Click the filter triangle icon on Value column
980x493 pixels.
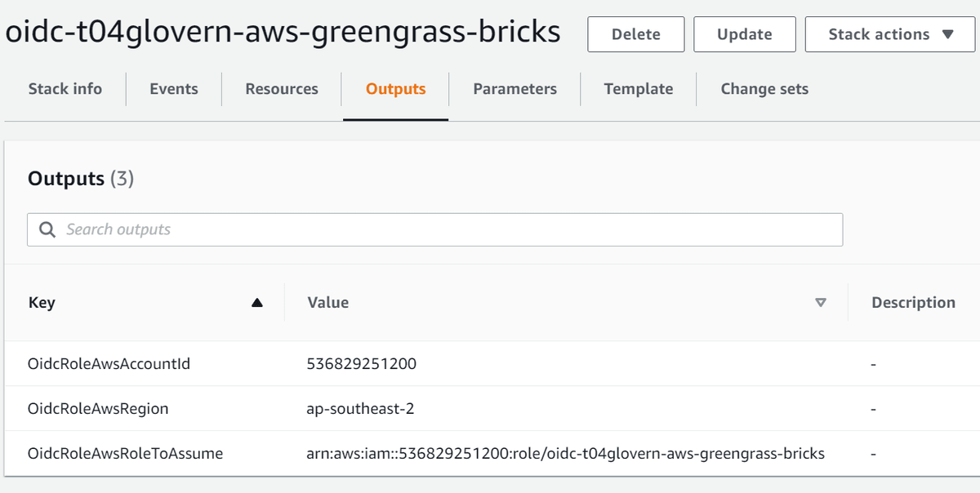click(x=820, y=302)
